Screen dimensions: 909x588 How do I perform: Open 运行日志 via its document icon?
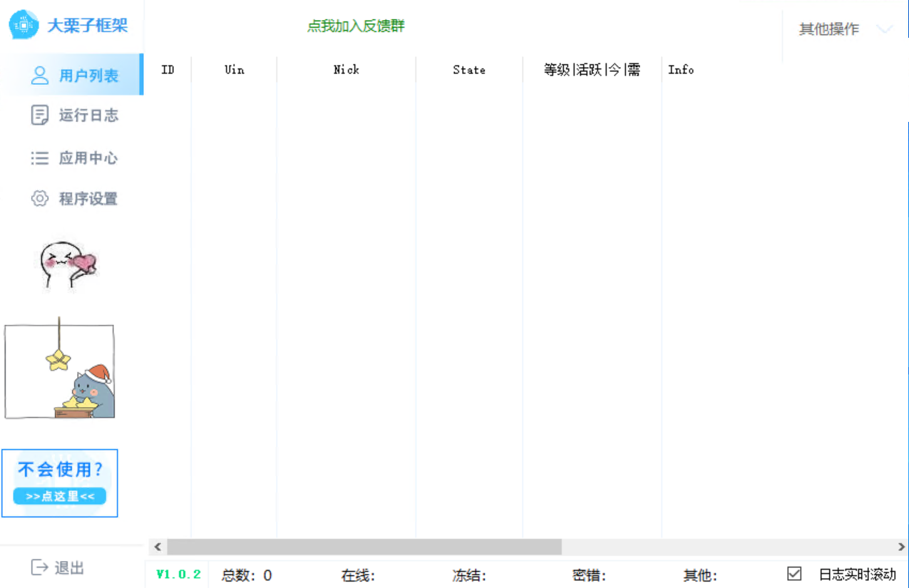(x=41, y=115)
